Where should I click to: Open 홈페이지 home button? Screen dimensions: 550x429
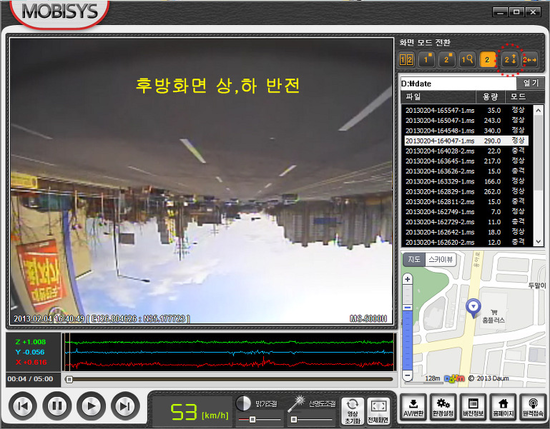503,407
